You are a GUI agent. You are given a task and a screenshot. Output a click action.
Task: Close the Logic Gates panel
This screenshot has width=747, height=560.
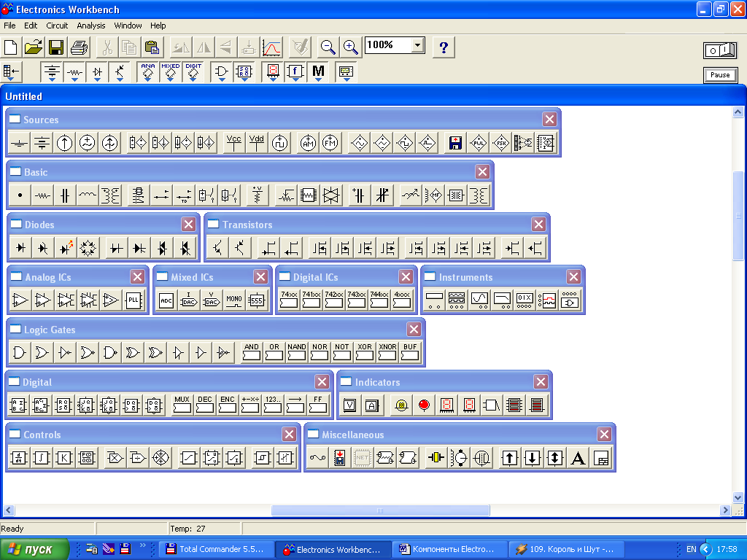[414, 329]
